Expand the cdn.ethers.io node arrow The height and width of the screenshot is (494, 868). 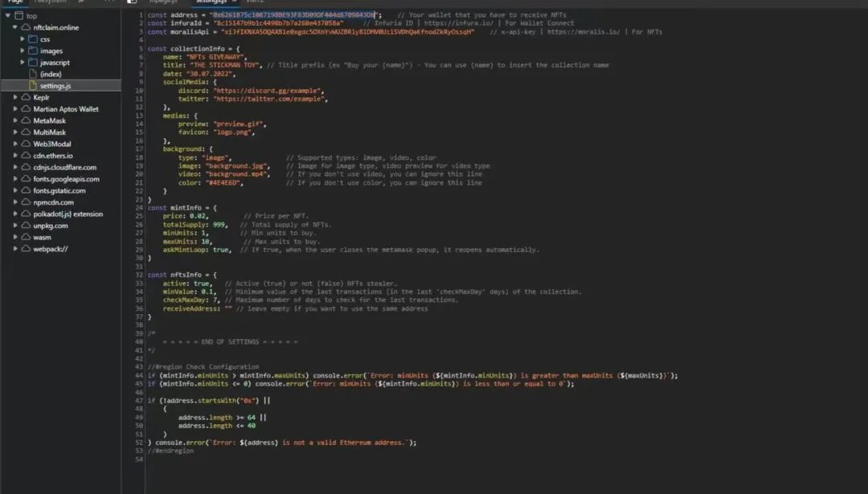(x=15, y=156)
